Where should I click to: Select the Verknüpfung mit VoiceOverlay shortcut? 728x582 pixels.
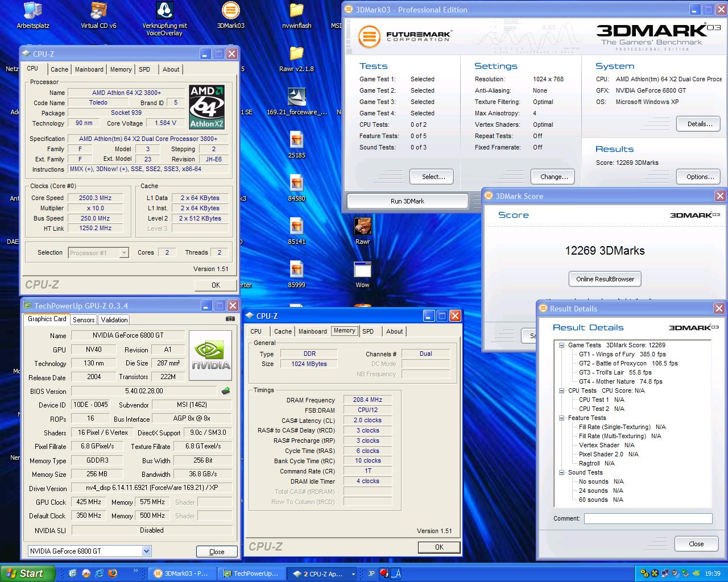click(164, 19)
